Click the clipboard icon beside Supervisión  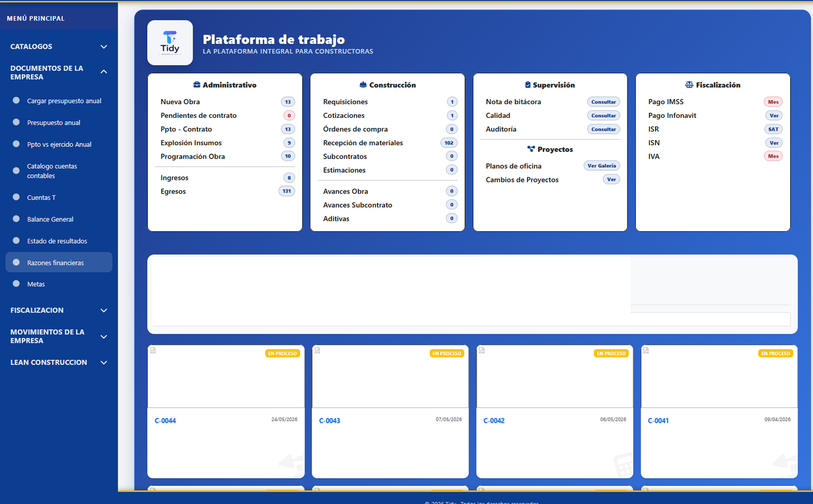[x=528, y=85]
